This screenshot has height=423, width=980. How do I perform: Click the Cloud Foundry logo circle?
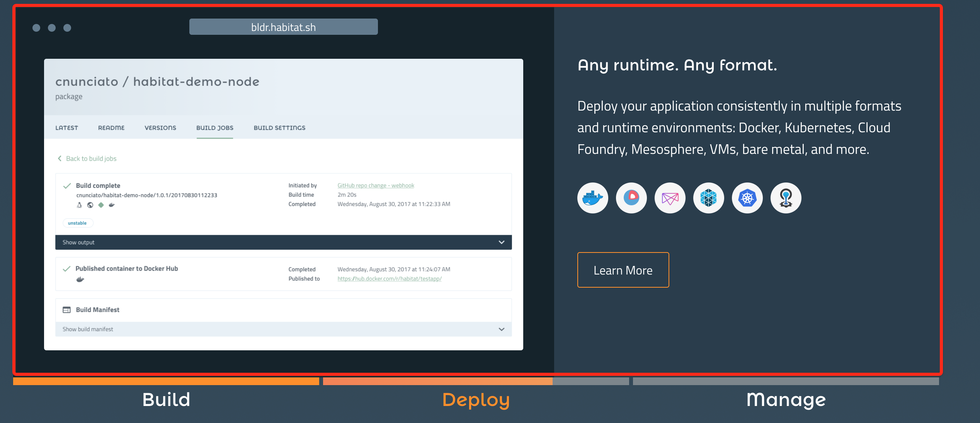tap(786, 198)
